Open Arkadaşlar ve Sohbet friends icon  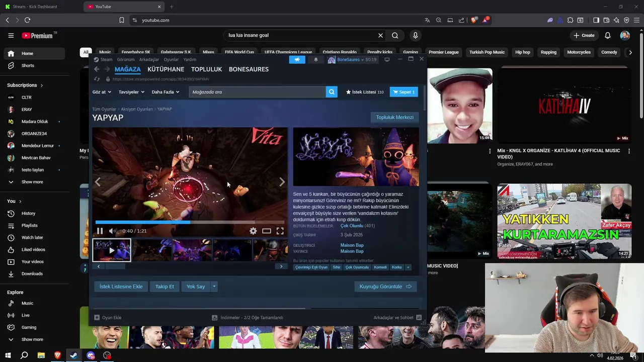[x=419, y=318]
